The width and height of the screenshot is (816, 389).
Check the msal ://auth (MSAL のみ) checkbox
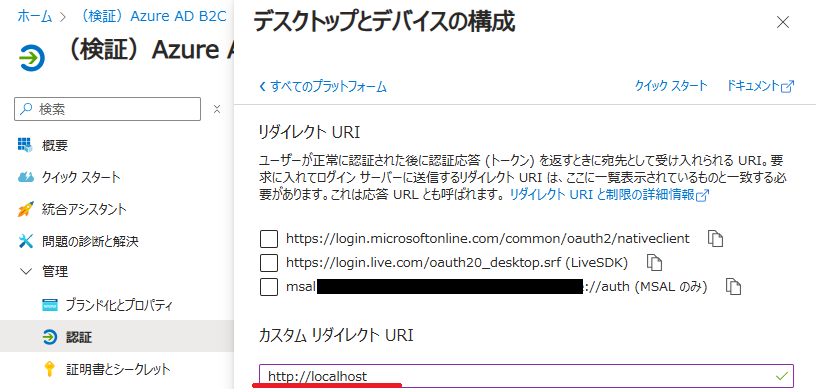[269, 287]
